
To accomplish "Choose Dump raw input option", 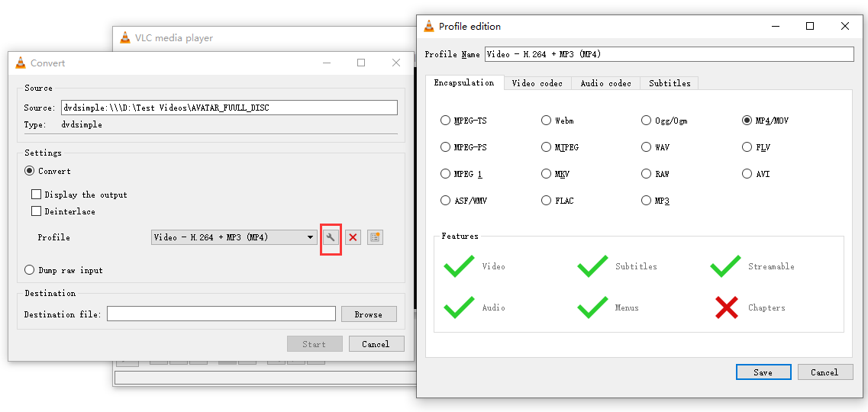I will [x=29, y=270].
